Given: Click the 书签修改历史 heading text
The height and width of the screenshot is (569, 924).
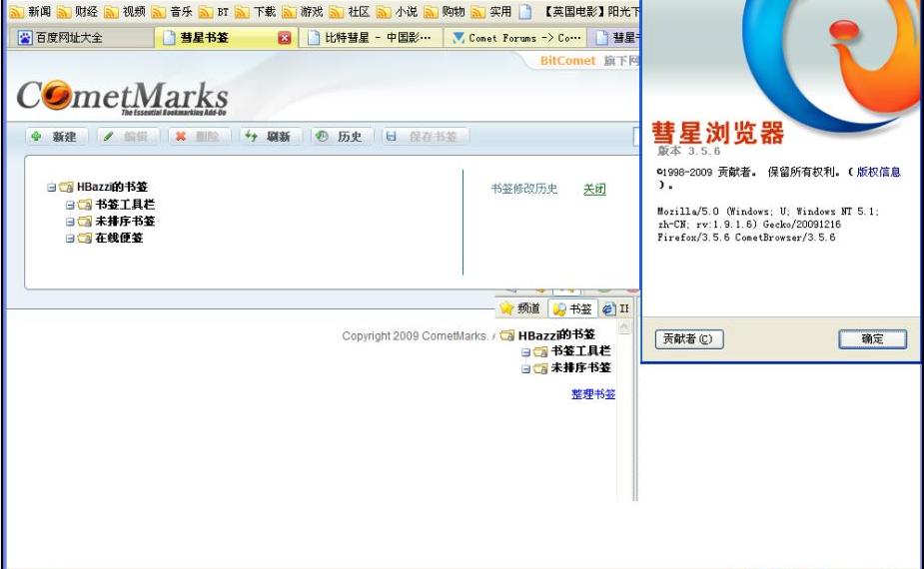Looking at the screenshot, I should click(x=523, y=189).
